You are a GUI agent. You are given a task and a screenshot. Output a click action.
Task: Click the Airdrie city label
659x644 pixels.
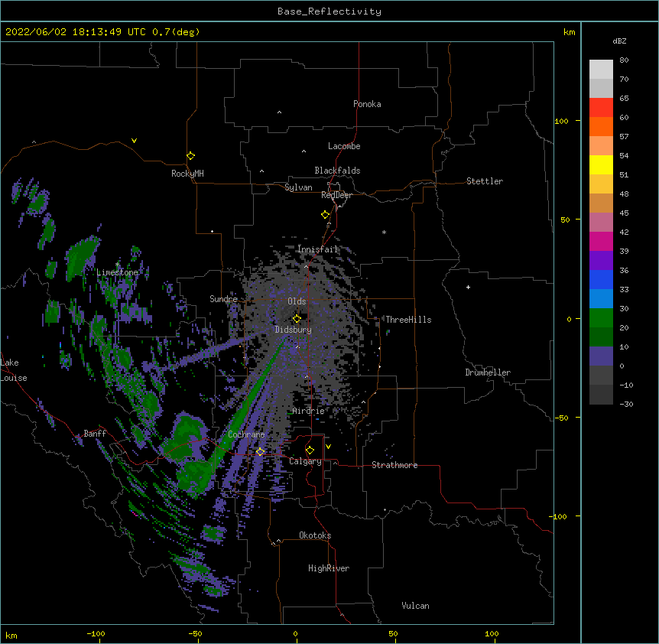click(x=308, y=411)
